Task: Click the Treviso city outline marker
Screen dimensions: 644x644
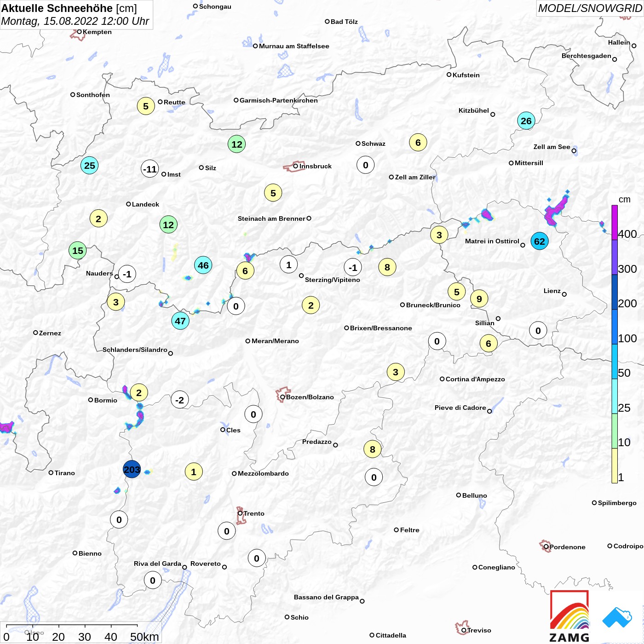Action: click(x=462, y=627)
